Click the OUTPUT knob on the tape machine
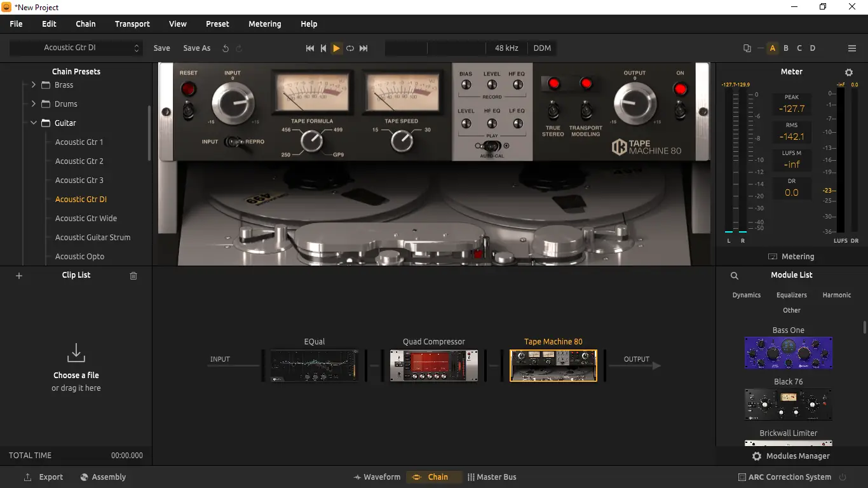This screenshot has width=868, height=488. [635, 103]
